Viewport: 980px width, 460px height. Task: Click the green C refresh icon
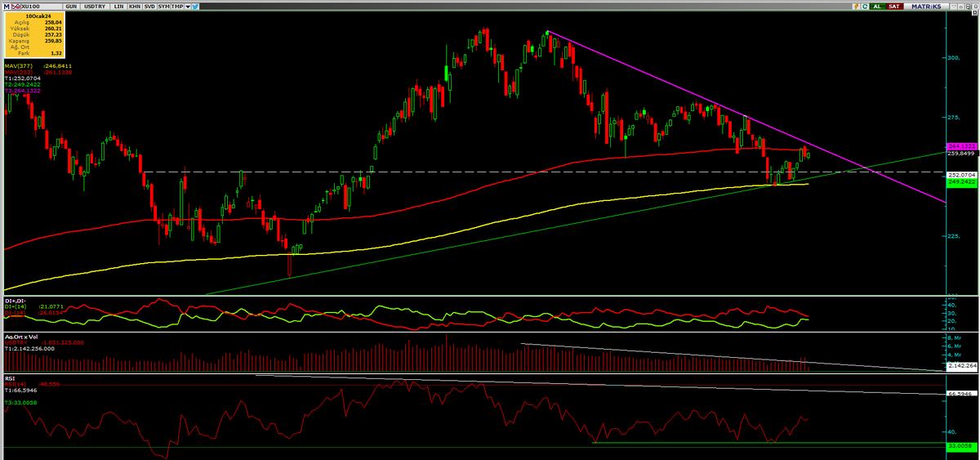pyautogui.click(x=865, y=7)
